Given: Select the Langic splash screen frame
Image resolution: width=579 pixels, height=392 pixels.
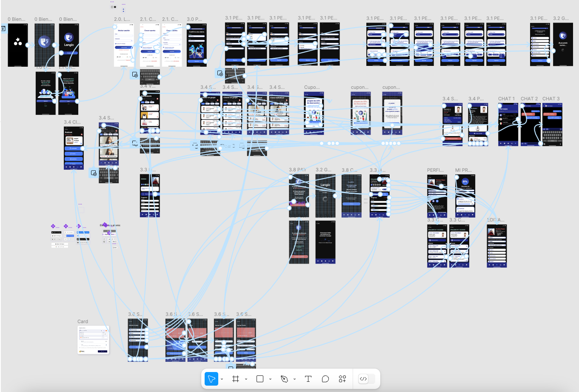Looking at the screenshot, I should (68, 45).
